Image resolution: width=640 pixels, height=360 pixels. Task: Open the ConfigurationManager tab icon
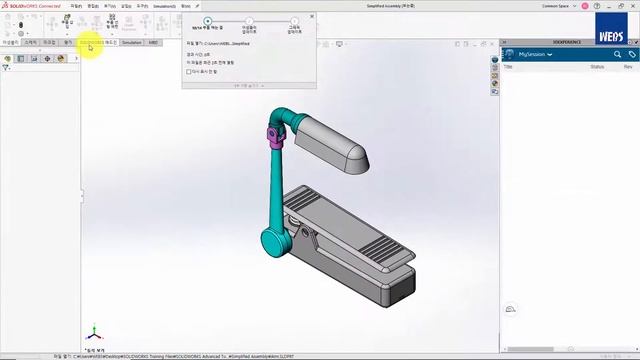point(34,59)
